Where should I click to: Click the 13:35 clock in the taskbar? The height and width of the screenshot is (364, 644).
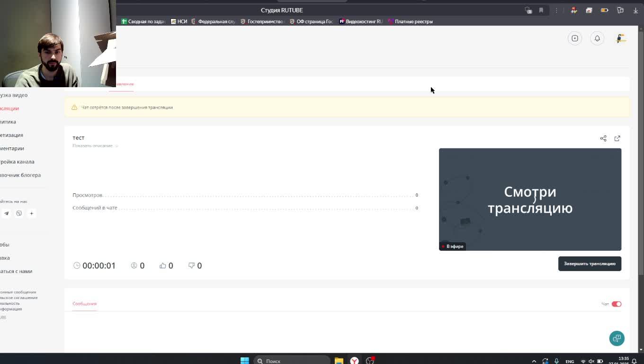pos(624,359)
